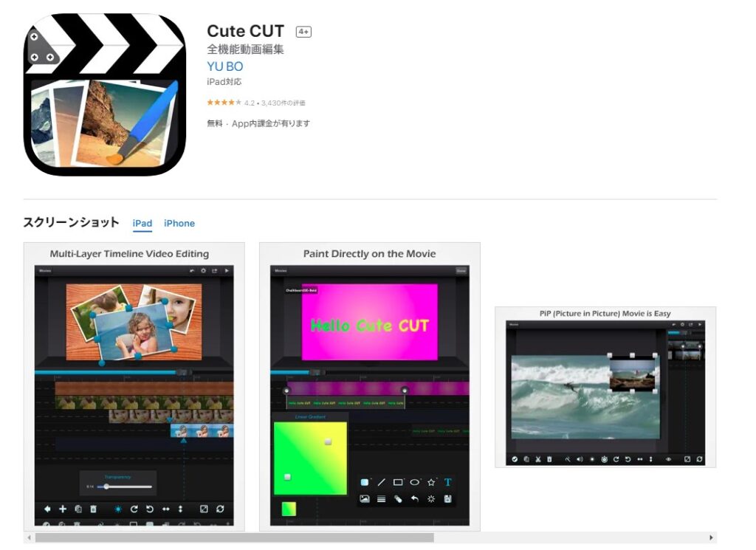The image size is (756, 550).
Task: Click the trash icon in first screenshot
Action: 93,509
